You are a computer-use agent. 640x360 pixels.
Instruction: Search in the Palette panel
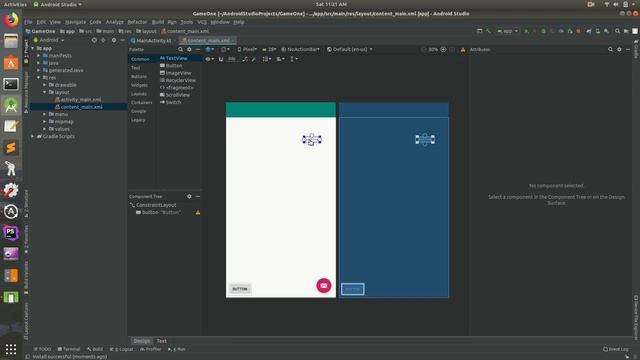point(180,49)
